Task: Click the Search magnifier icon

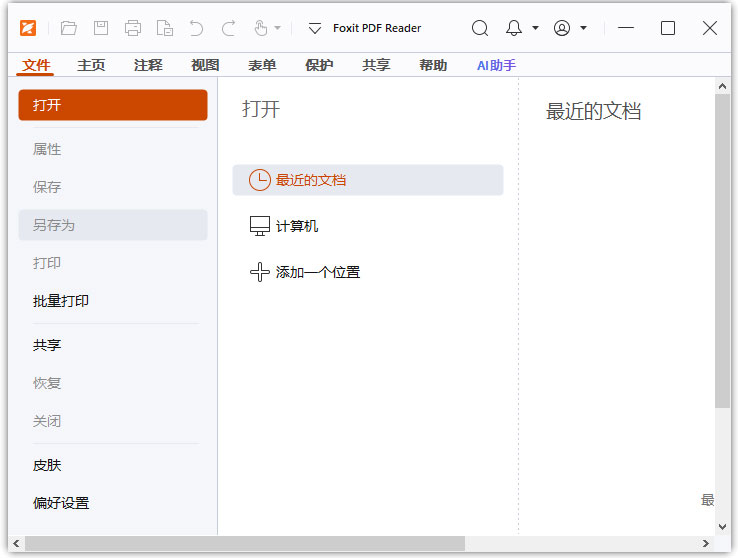Action: pyautogui.click(x=480, y=28)
